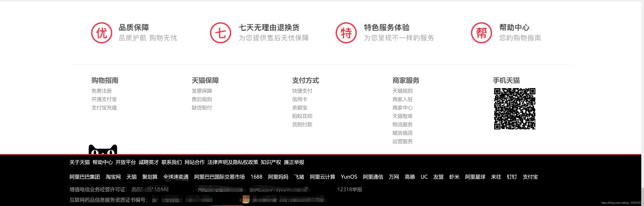Open the 廉正举报 footer link
The height and width of the screenshot is (206, 644).
tap(294, 162)
